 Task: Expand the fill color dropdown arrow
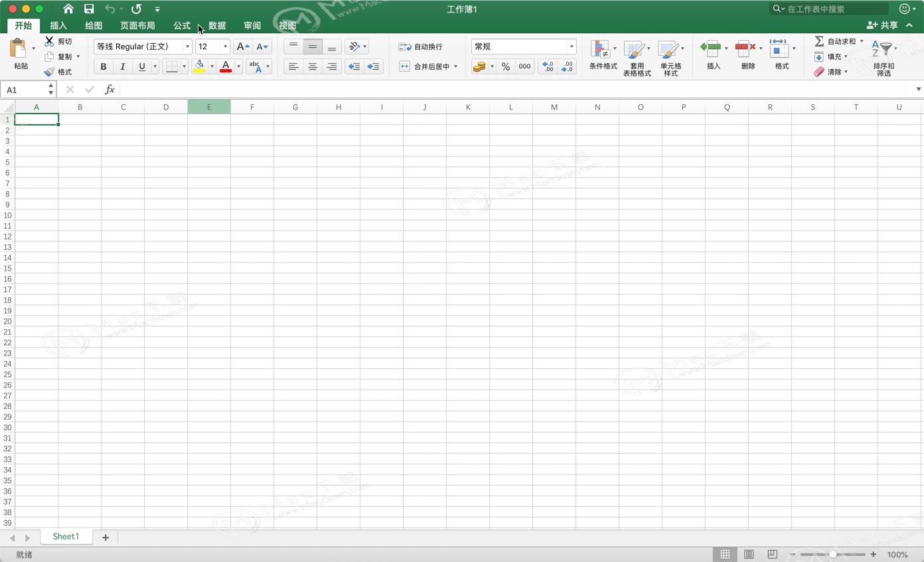click(x=212, y=66)
